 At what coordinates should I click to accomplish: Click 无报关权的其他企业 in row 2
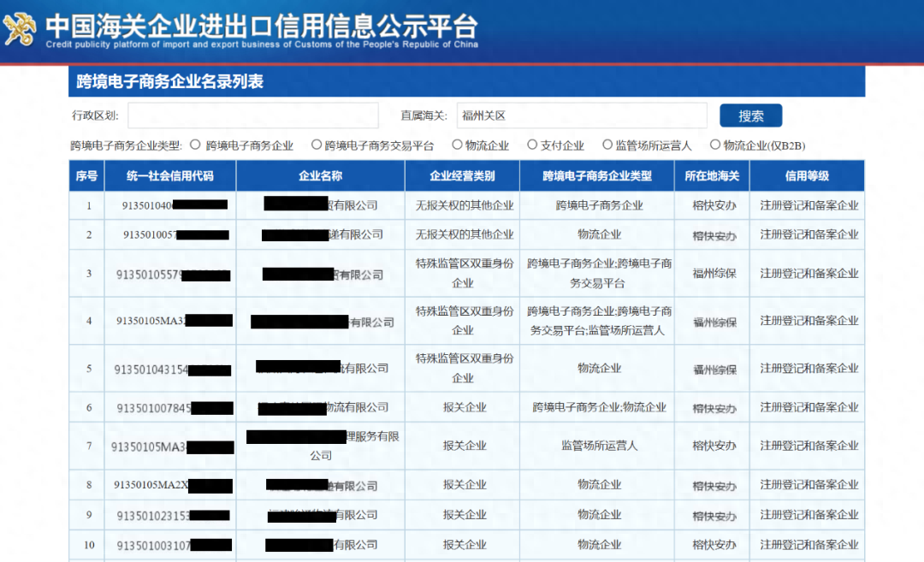(x=465, y=234)
